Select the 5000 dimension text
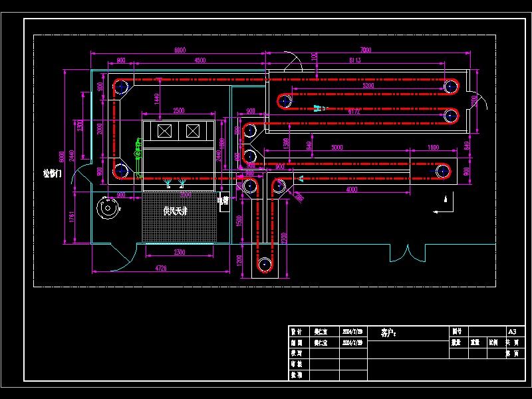The height and width of the screenshot is (399, 532). coord(337,147)
